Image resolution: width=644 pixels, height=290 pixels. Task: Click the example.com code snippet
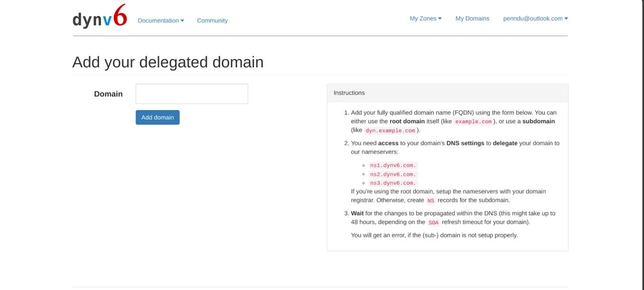(x=473, y=122)
